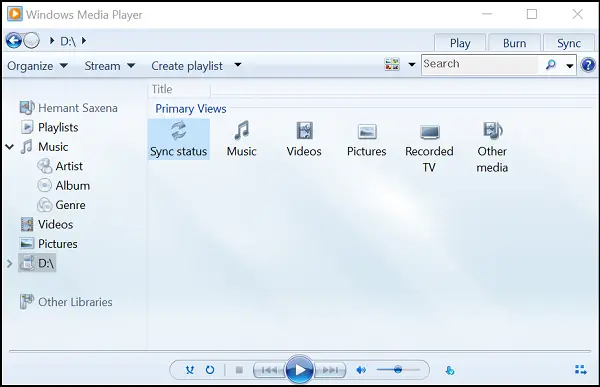Open the Organize menu
The height and width of the screenshot is (387, 600).
[37, 66]
